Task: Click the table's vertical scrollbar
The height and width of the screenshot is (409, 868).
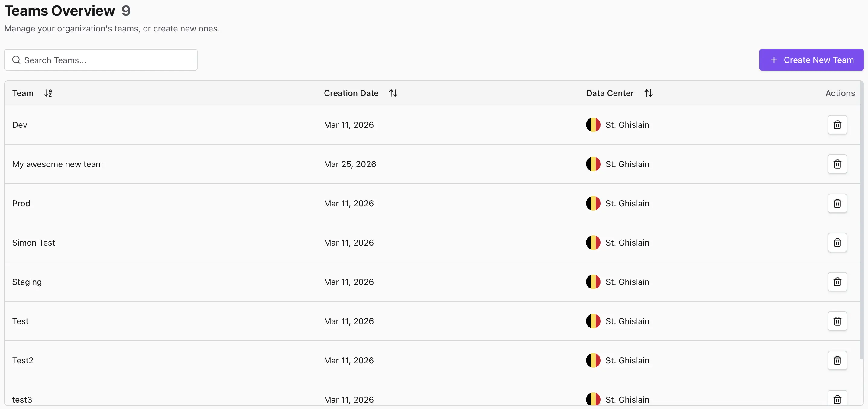Action: tap(861, 219)
